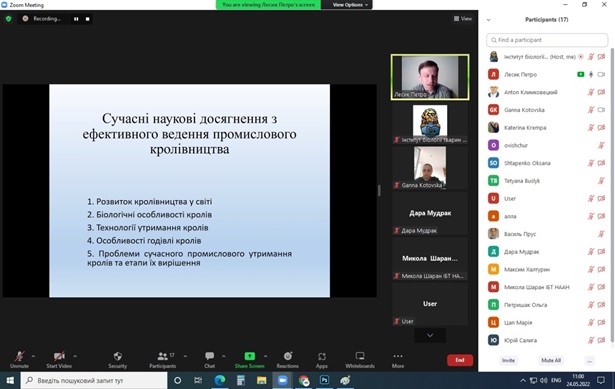Toggle Unmute microphone button
The width and height of the screenshot is (615, 389).
pyautogui.click(x=19, y=360)
